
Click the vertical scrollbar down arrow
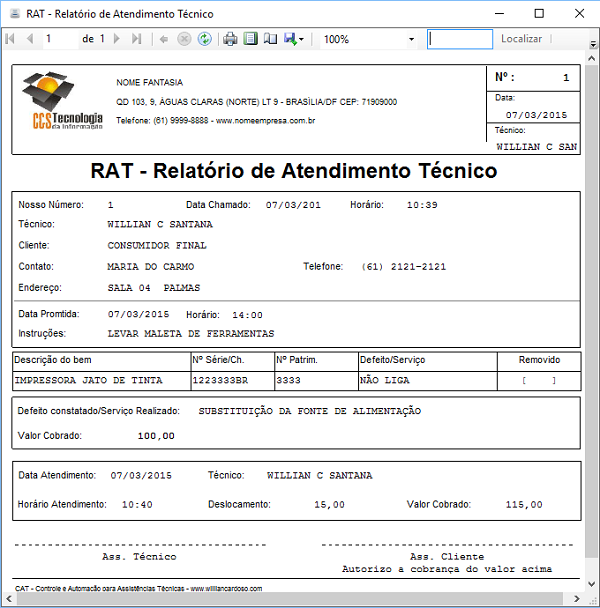pos(592,584)
